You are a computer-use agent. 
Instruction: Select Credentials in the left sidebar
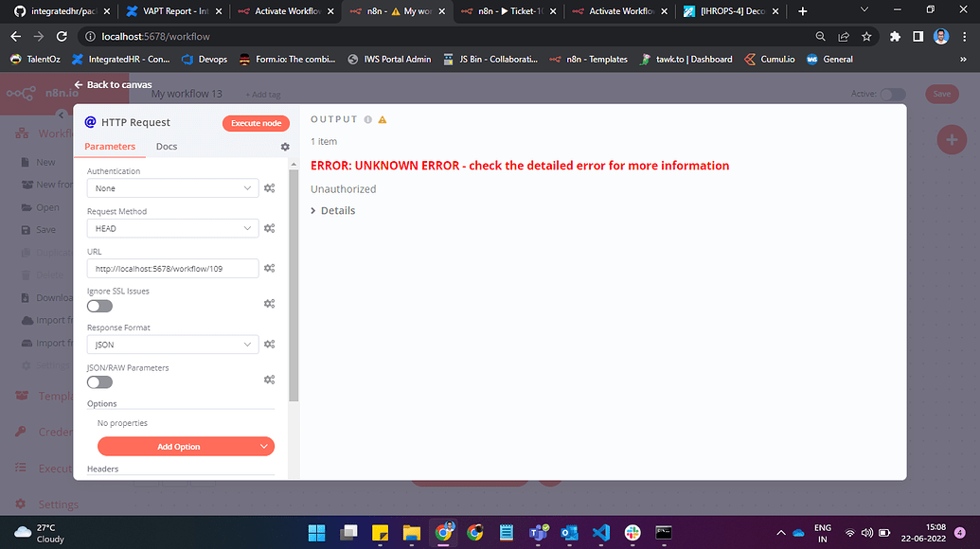click(x=43, y=431)
